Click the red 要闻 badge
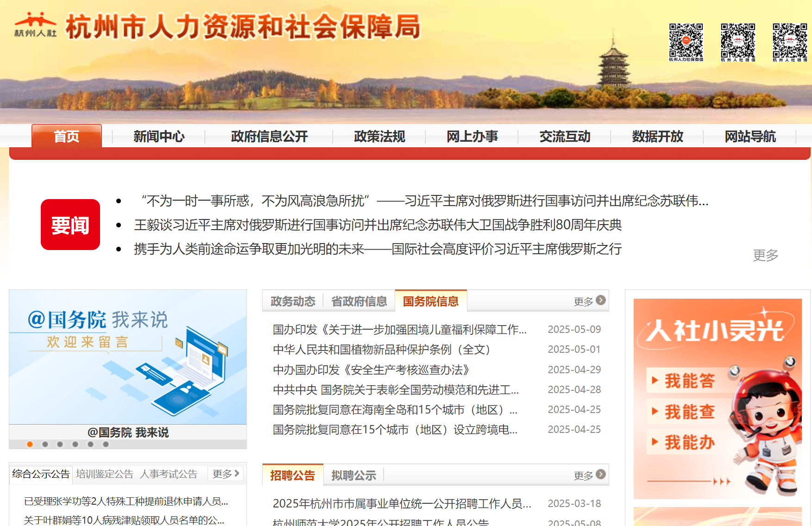 pyautogui.click(x=70, y=225)
